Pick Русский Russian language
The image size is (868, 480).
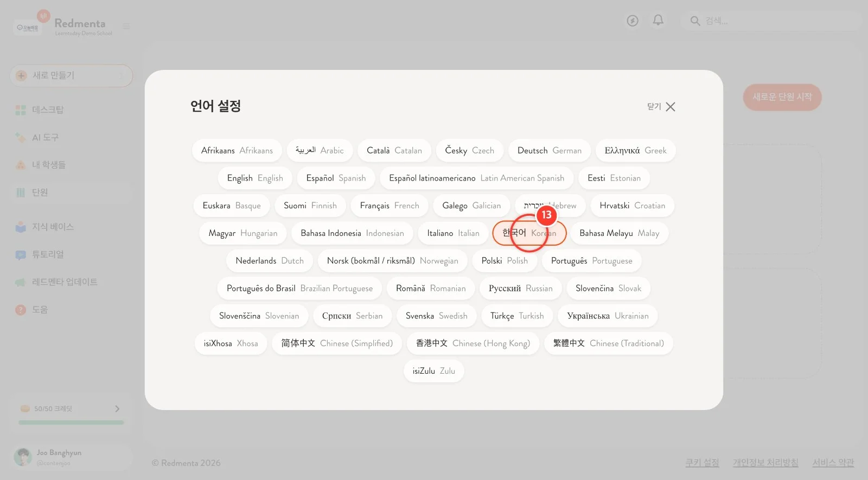pyautogui.click(x=520, y=289)
